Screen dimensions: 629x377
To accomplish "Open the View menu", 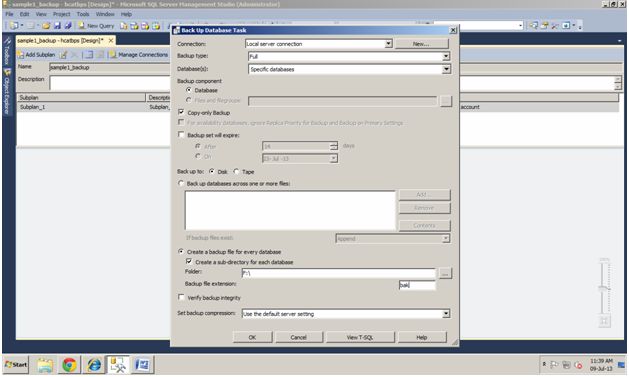I will [x=41, y=14].
